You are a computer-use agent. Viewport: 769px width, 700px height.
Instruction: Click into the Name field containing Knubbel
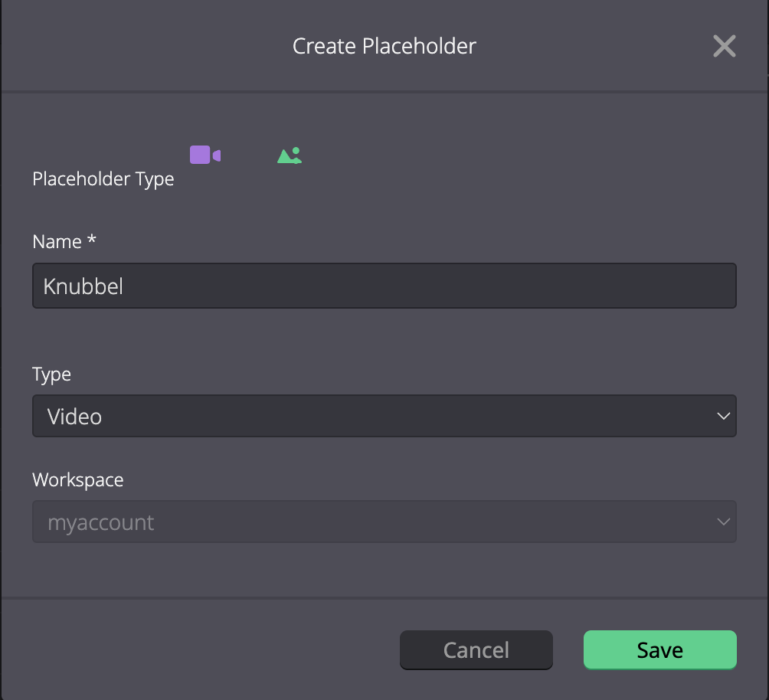pyautogui.click(x=384, y=286)
